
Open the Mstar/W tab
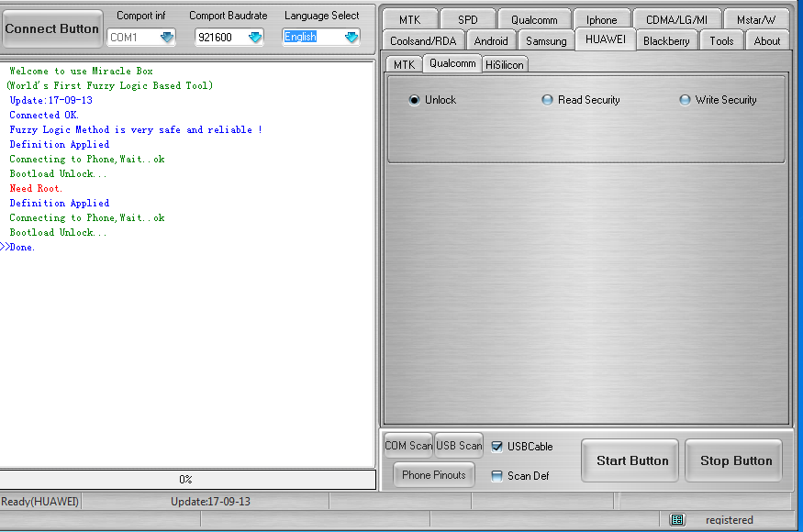tap(756, 19)
